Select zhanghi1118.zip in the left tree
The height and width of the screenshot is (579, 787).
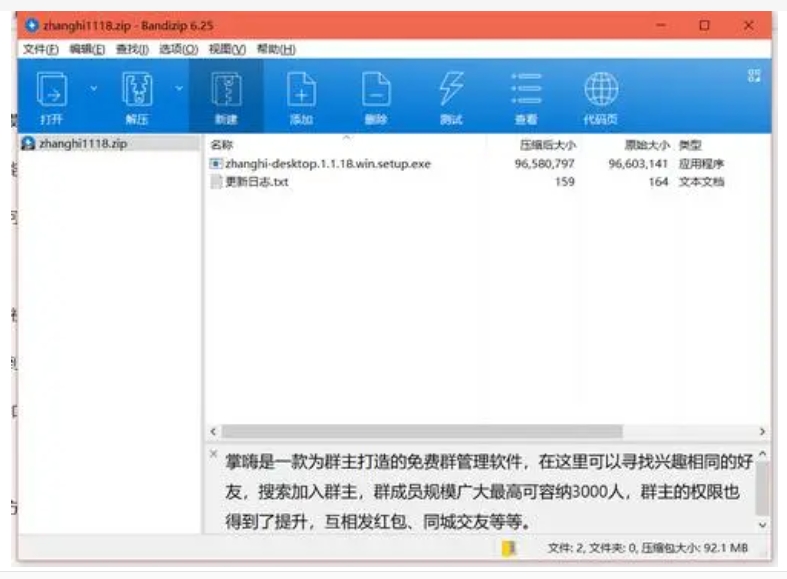click(83, 143)
